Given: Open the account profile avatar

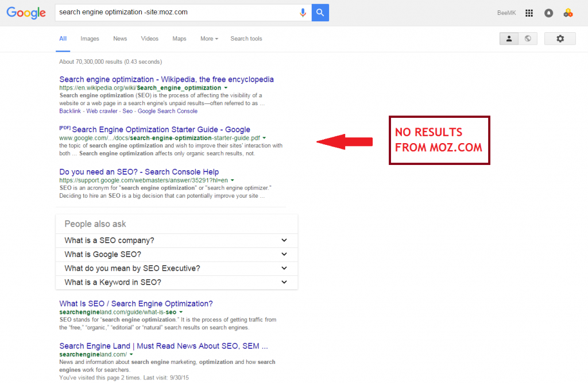Looking at the screenshot, I should tap(568, 13).
